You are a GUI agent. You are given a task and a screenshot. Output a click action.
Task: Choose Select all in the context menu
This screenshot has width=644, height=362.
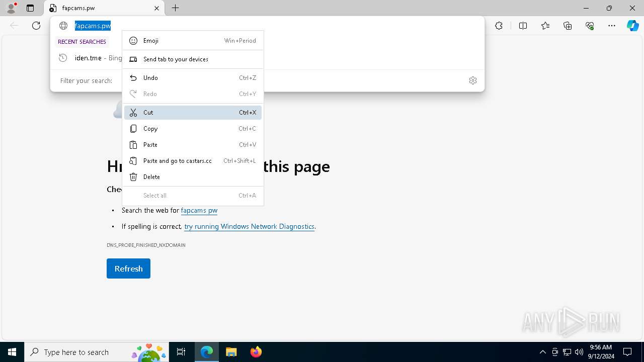pos(193,196)
